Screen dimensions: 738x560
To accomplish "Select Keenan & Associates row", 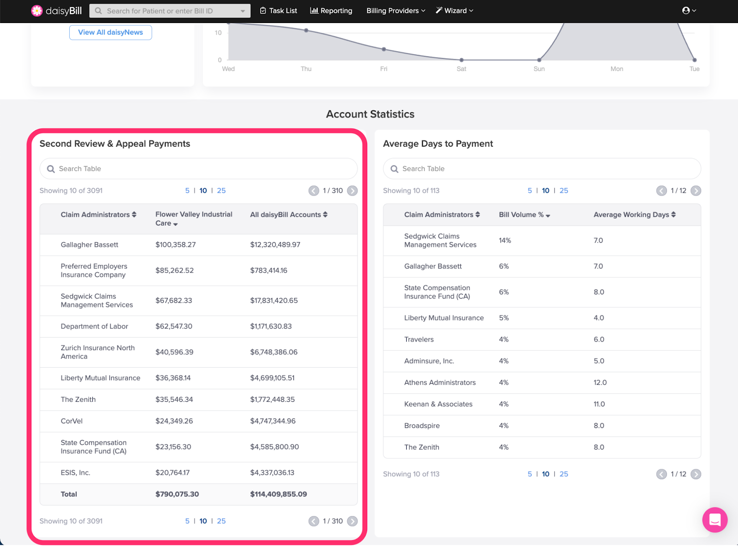I will [542, 404].
